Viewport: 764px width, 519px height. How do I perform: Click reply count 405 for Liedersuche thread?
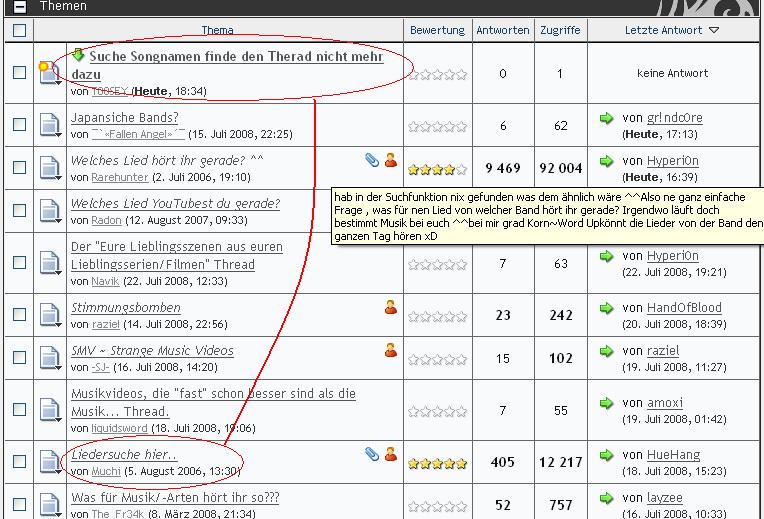pyautogui.click(x=502, y=462)
